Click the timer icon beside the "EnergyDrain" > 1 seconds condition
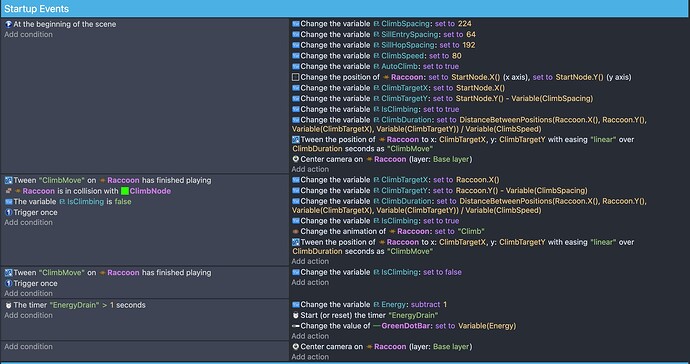Image resolution: width=690 pixels, height=364 pixels. point(8,305)
